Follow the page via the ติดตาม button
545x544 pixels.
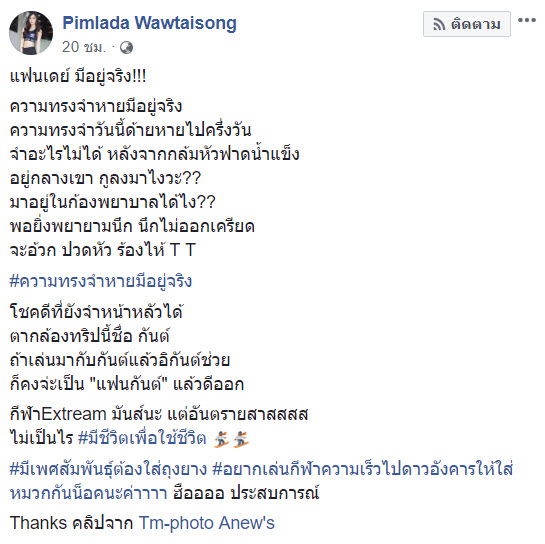click(467, 24)
